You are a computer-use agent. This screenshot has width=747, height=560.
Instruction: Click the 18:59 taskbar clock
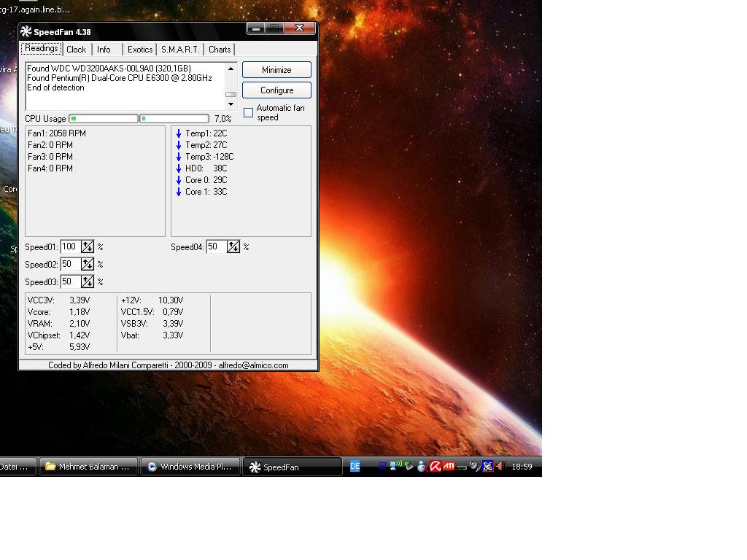click(522, 467)
